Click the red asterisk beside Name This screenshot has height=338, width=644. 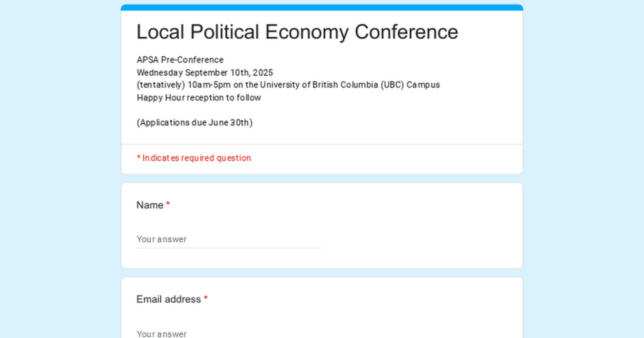tap(168, 204)
